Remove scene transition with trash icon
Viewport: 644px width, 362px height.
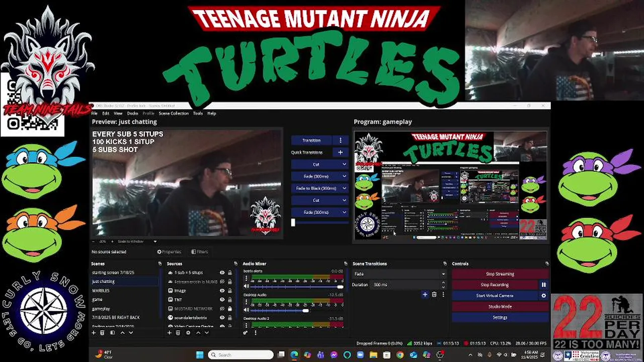point(434,295)
